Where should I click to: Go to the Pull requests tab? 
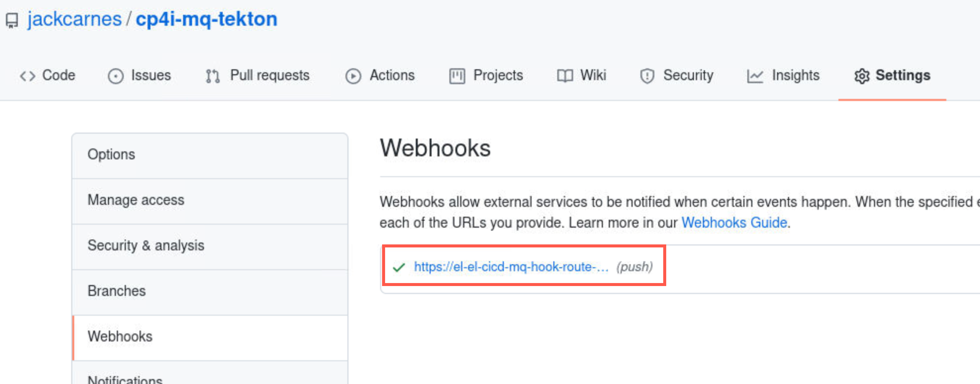[x=258, y=75]
